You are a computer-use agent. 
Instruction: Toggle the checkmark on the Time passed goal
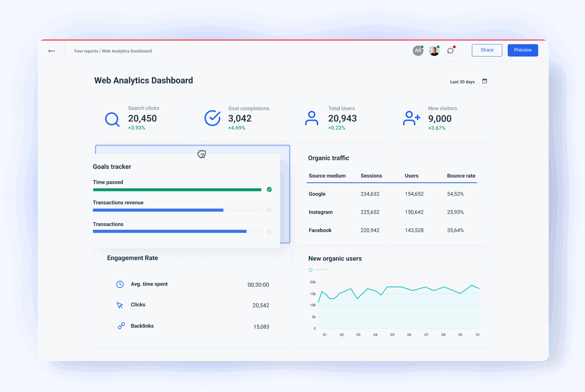pyautogui.click(x=269, y=190)
